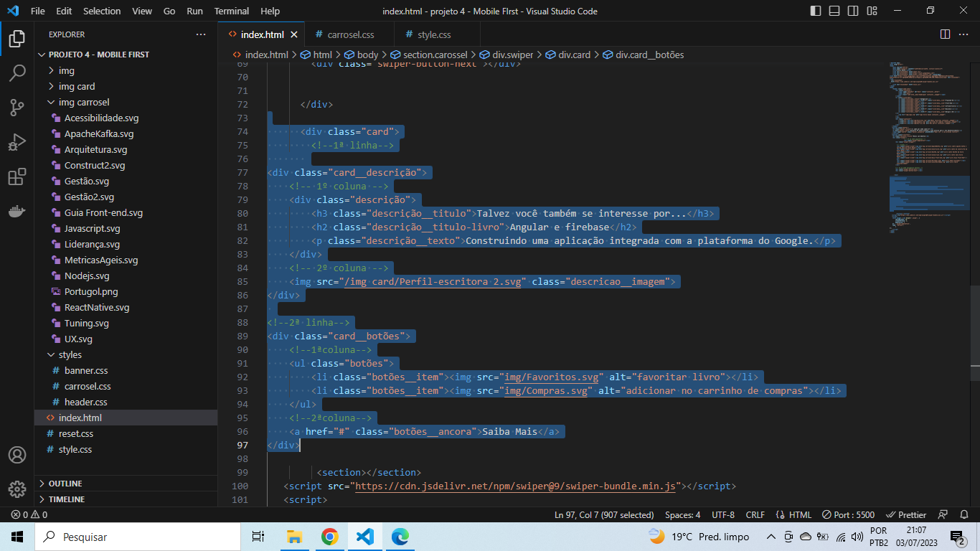Collapse the img carrosel folder

tap(126, 102)
